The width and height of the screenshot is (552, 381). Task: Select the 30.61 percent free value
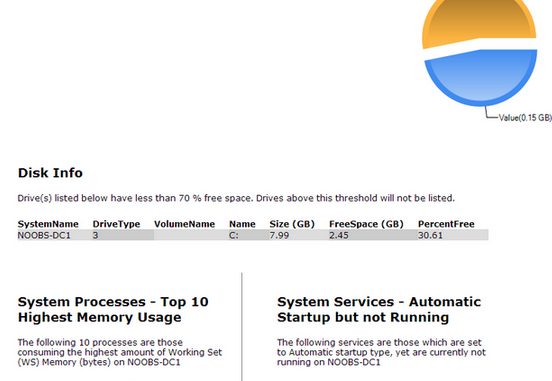coord(430,235)
